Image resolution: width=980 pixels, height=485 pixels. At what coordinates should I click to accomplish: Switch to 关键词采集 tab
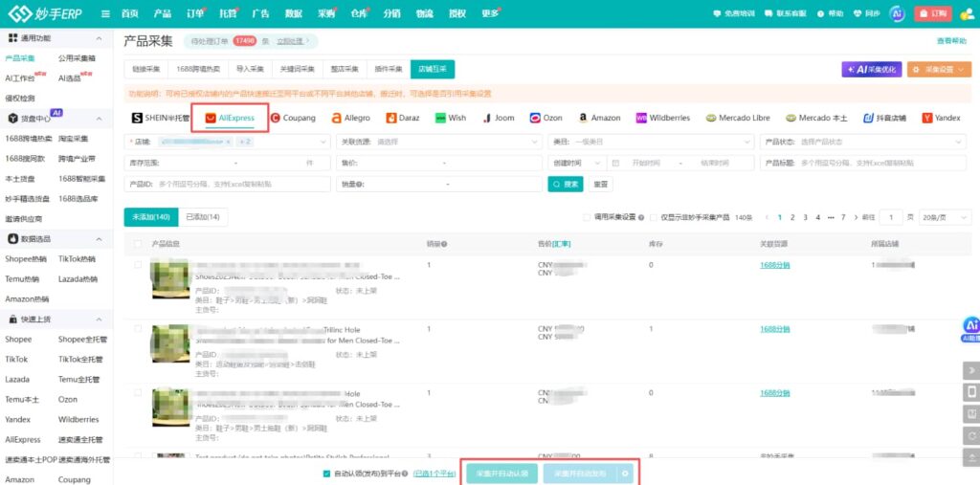298,70
